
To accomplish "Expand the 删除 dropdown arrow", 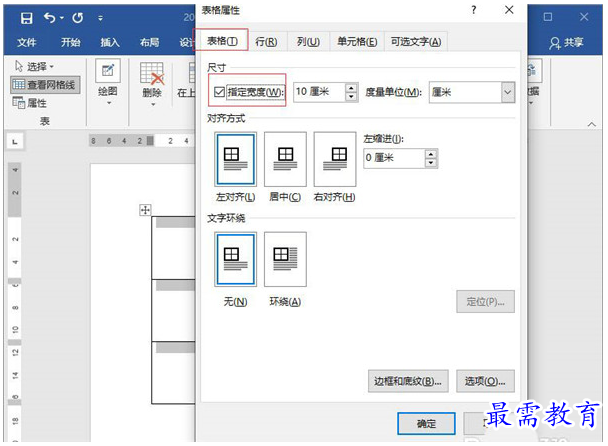I will click(x=153, y=104).
